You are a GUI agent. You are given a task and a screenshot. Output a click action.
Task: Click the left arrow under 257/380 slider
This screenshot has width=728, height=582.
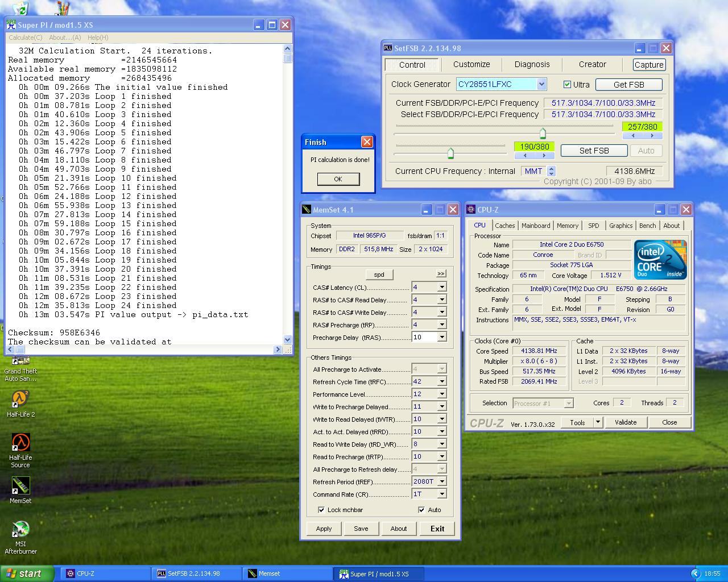633,136
